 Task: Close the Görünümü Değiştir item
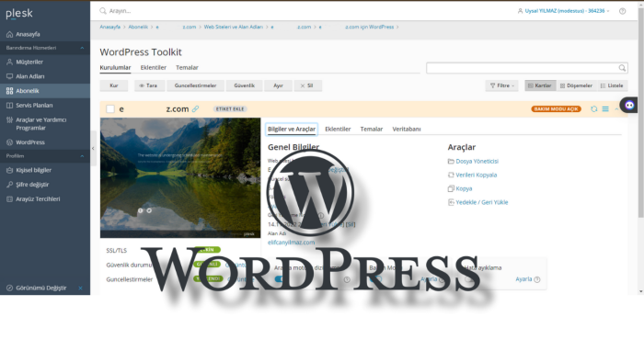tap(81, 288)
